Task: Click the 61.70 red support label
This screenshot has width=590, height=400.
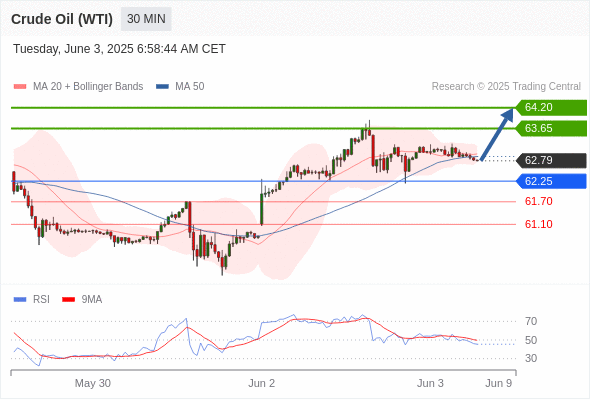Action: click(x=539, y=201)
